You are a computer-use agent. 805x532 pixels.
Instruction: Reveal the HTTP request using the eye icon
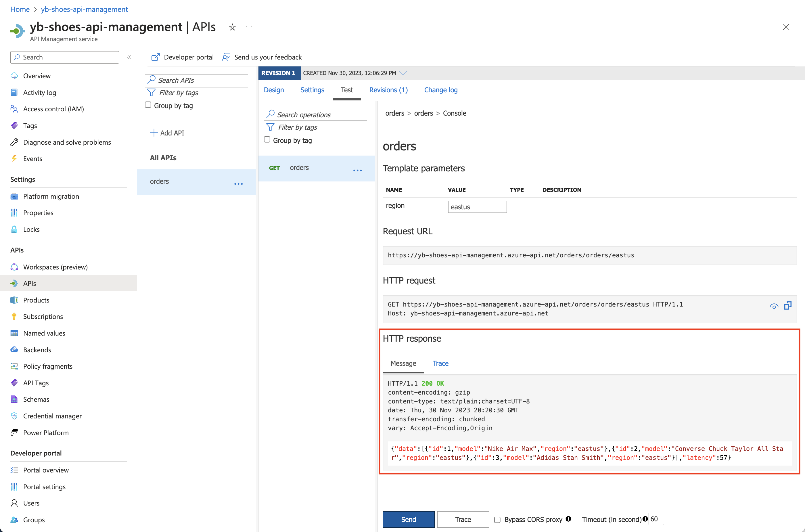[774, 306]
